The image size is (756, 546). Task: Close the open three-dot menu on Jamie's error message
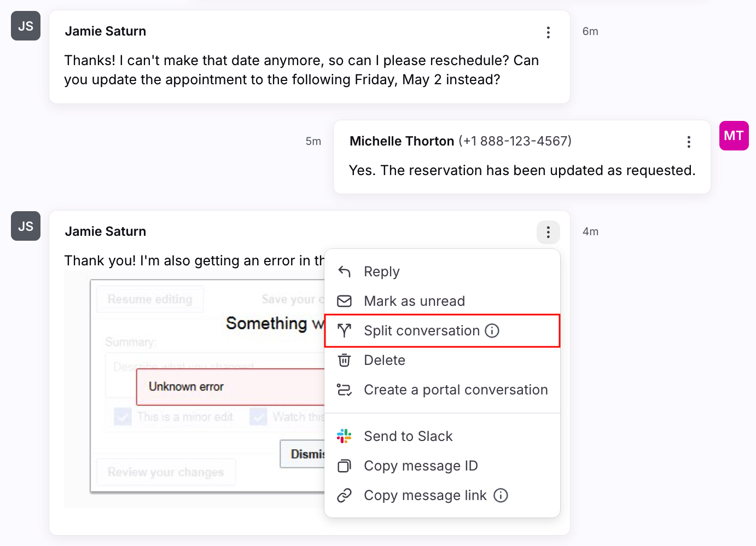[548, 233]
